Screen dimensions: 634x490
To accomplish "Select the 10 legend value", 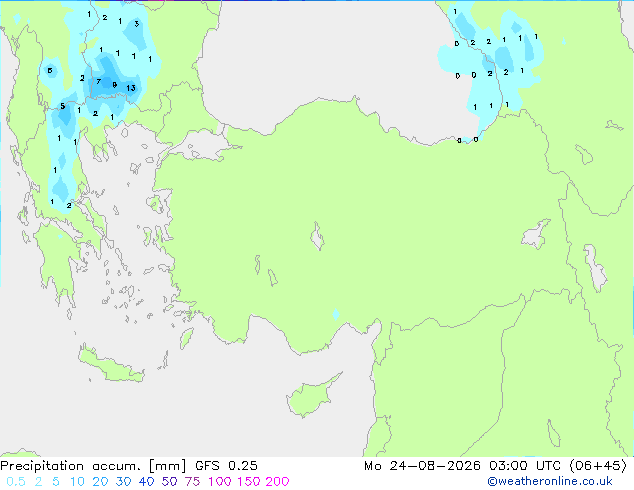I will (x=77, y=482).
